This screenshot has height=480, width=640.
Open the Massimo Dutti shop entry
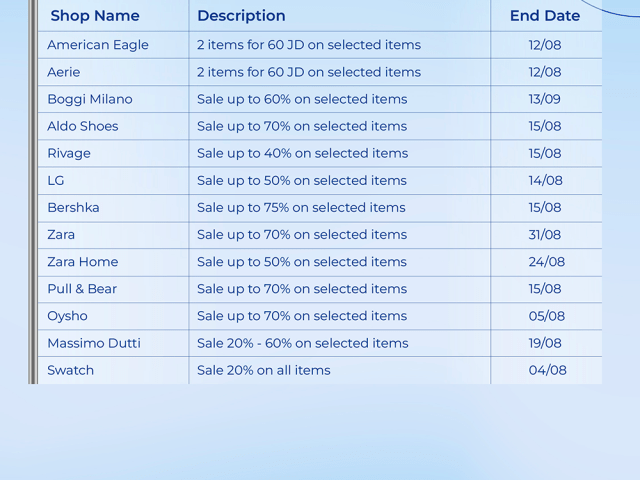(94, 342)
